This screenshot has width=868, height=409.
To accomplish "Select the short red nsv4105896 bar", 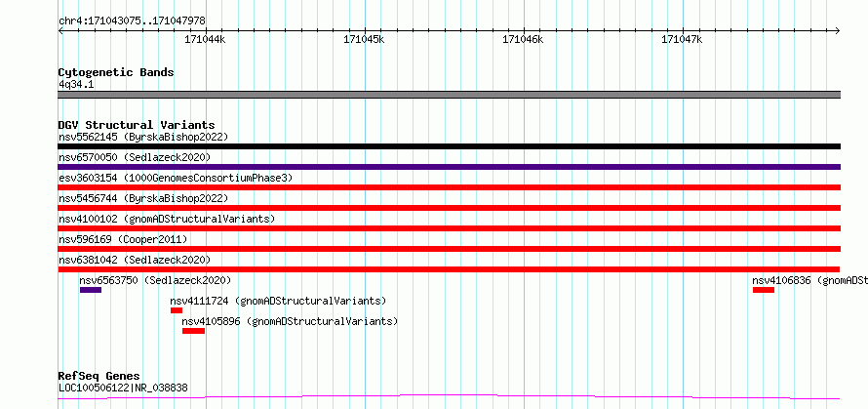I will (194, 331).
